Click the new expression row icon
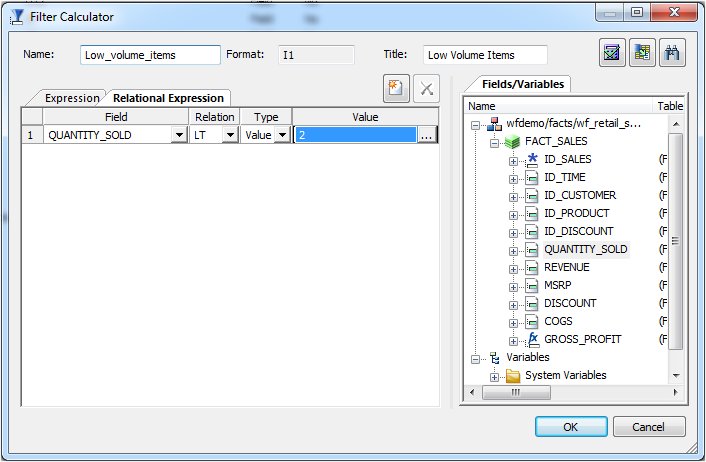Image resolution: width=706 pixels, height=462 pixels. 396,88
